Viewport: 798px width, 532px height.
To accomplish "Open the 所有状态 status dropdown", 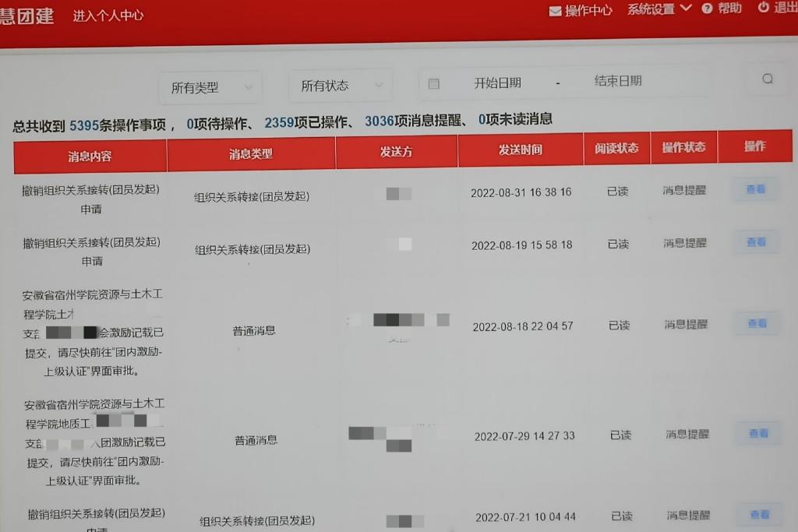I will click(340, 86).
